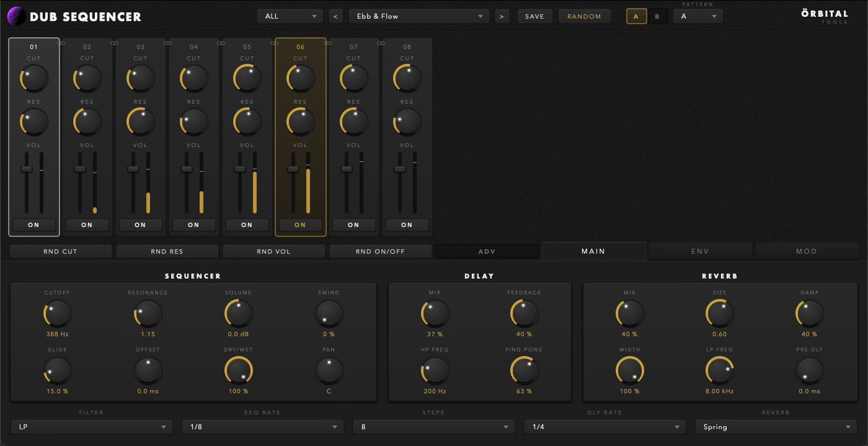Open the PATTERN dropdown
The height and width of the screenshot is (446, 868).
698,16
